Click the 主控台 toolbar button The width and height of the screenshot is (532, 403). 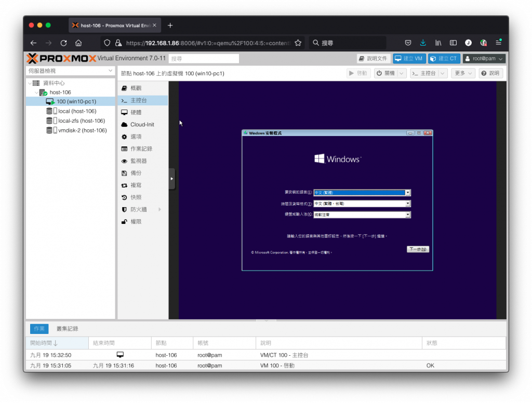424,73
